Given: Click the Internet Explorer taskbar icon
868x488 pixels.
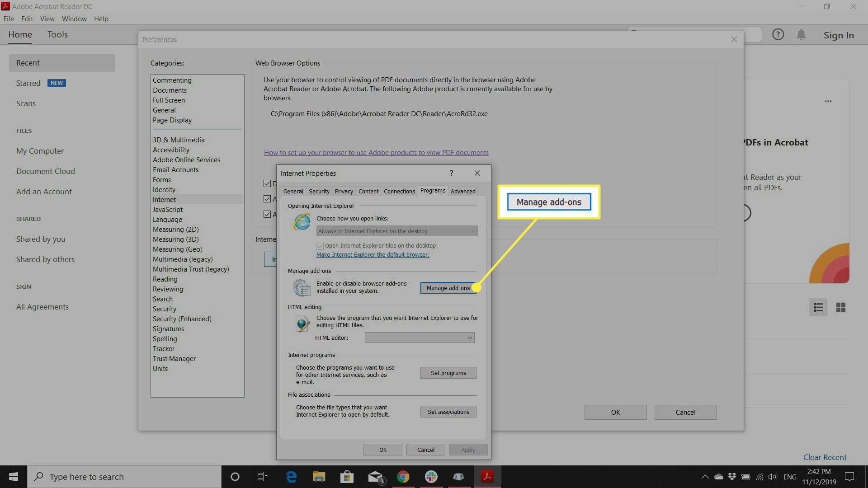Looking at the screenshot, I should [x=292, y=476].
